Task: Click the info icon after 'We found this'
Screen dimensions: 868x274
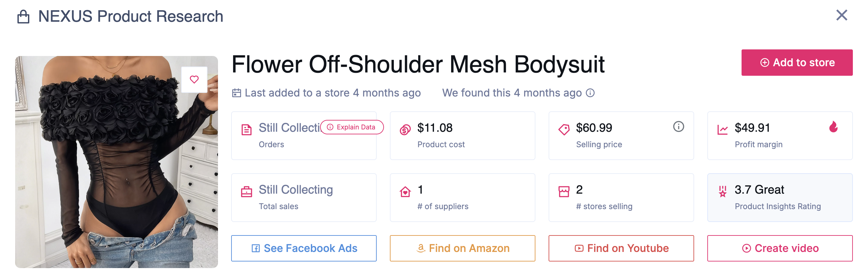Action: [590, 93]
